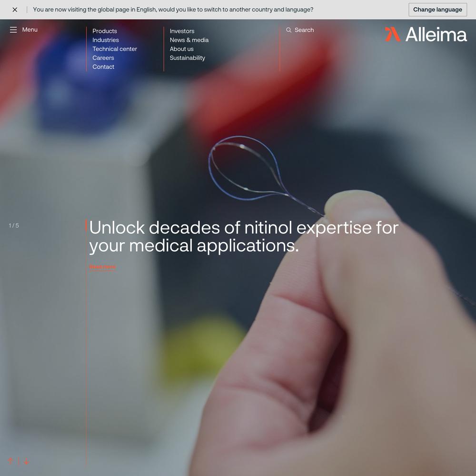Click the Menu label text
Viewport: 476px width, 476px height.
tap(30, 30)
